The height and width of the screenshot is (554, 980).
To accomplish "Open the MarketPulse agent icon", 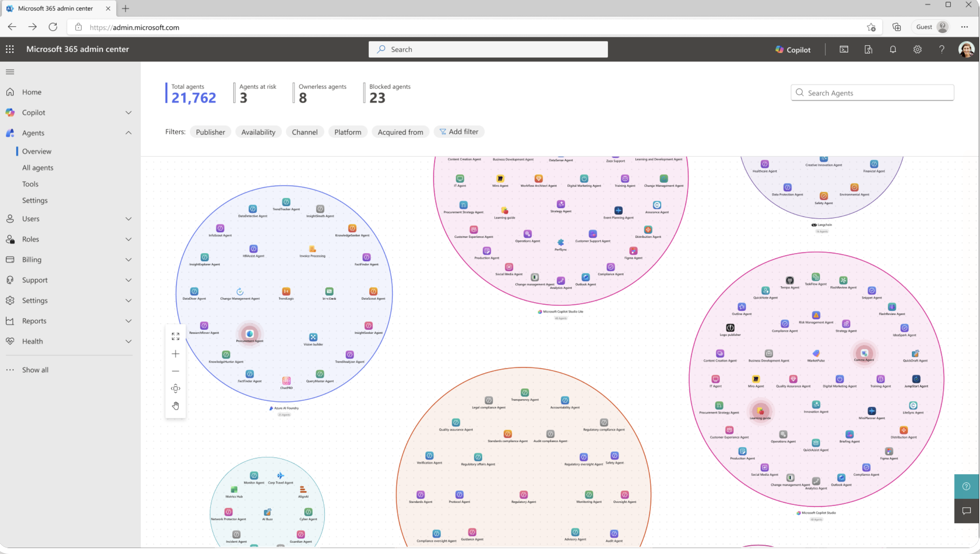I will (x=816, y=354).
